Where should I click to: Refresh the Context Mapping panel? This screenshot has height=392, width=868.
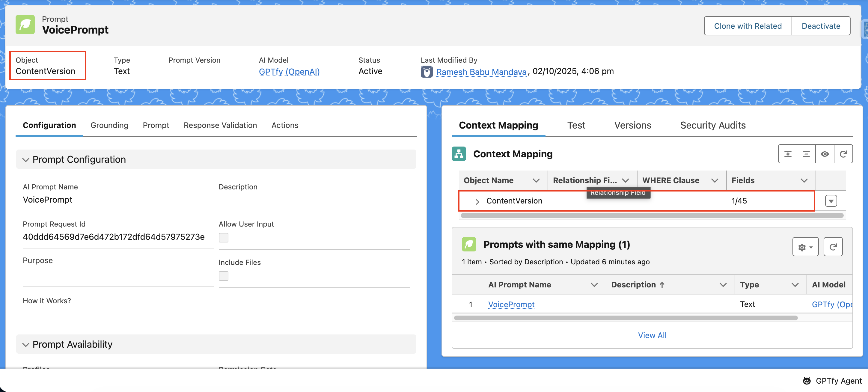tap(843, 154)
